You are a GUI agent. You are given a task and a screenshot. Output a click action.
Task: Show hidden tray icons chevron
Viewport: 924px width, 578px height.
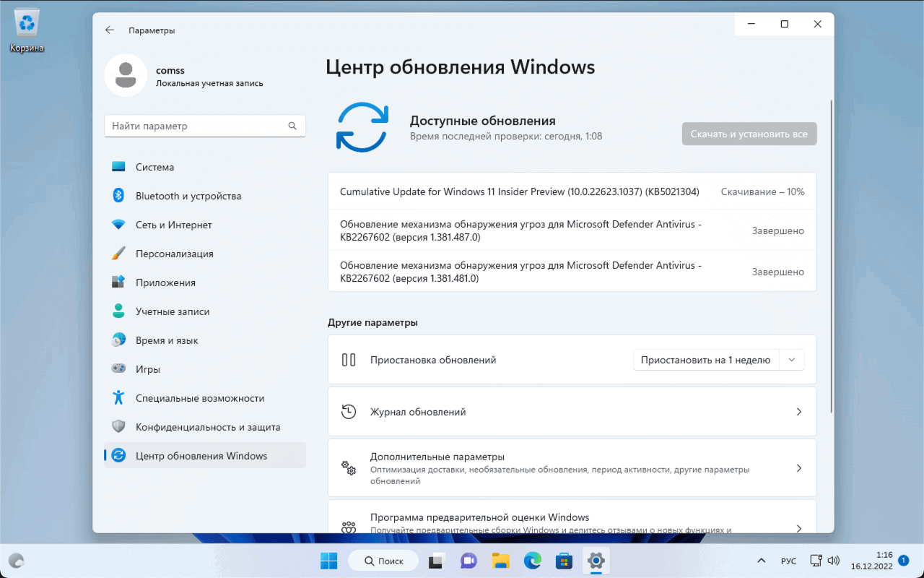(761, 561)
